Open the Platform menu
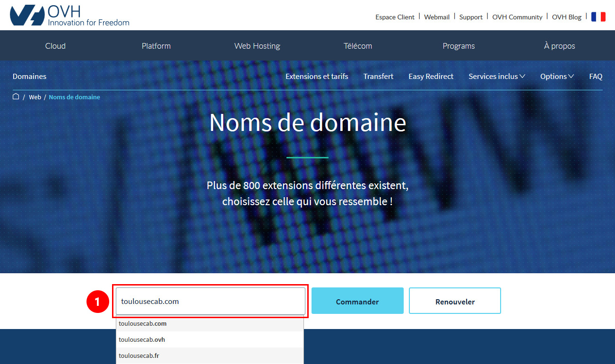Viewport: 615px width, 364px height. tap(156, 46)
